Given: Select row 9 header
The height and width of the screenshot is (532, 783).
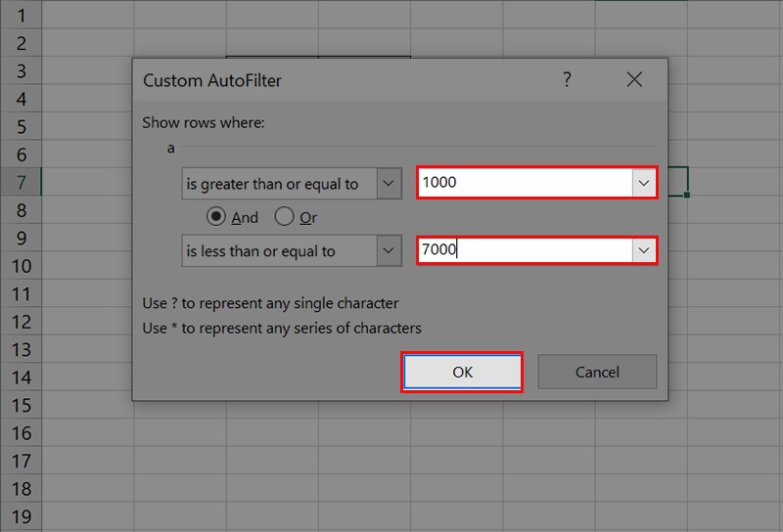Looking at the screenshot, I should point(21,238).
